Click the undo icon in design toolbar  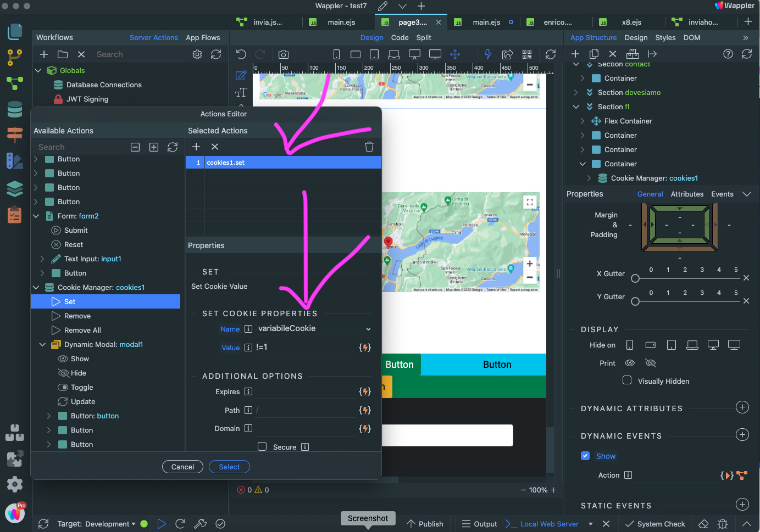241,54
